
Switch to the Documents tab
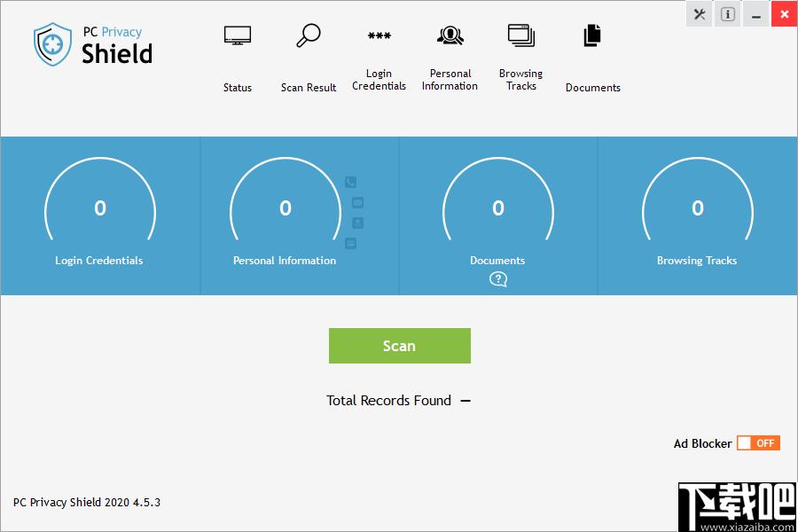pyautogui.click(x=593, y=59)
